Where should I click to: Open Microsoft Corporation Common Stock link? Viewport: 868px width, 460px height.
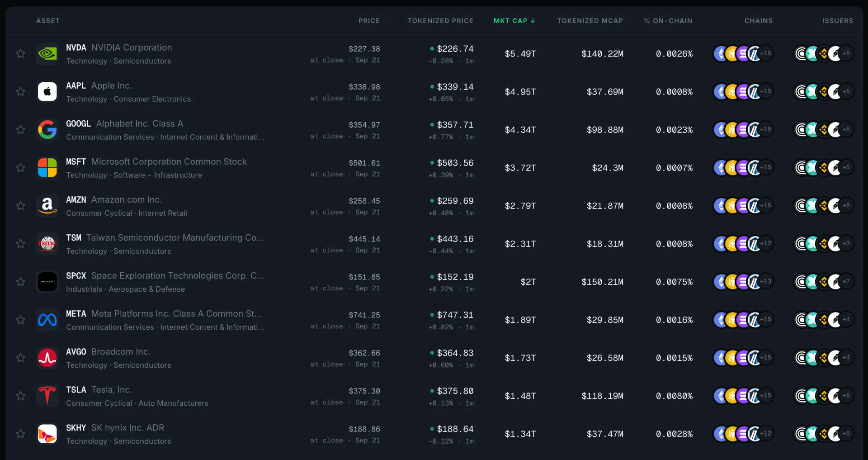(169, 161)
